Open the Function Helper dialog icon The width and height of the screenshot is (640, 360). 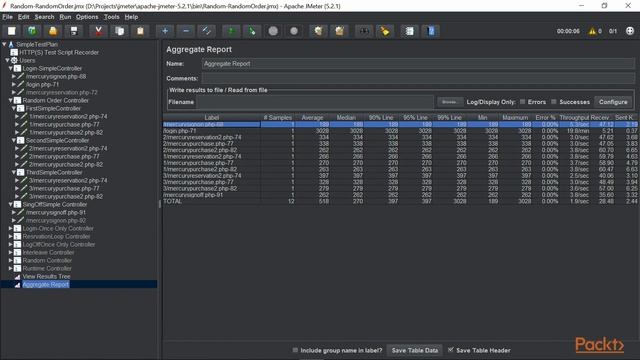tap(409, 31)
